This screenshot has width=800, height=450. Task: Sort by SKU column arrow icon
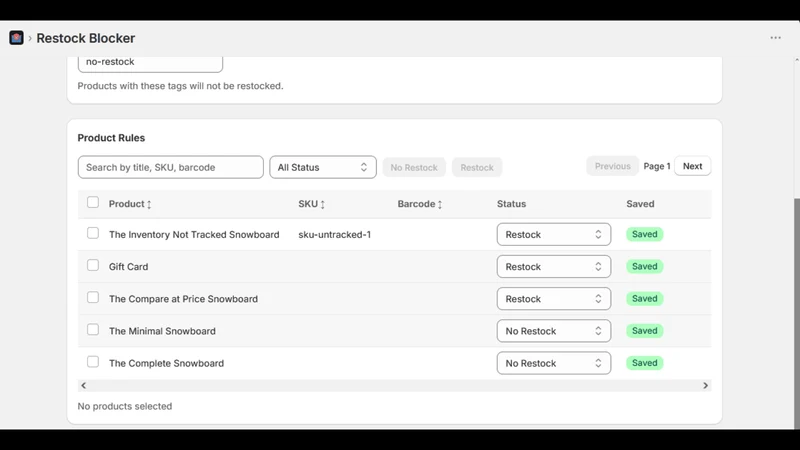[322, 204]
